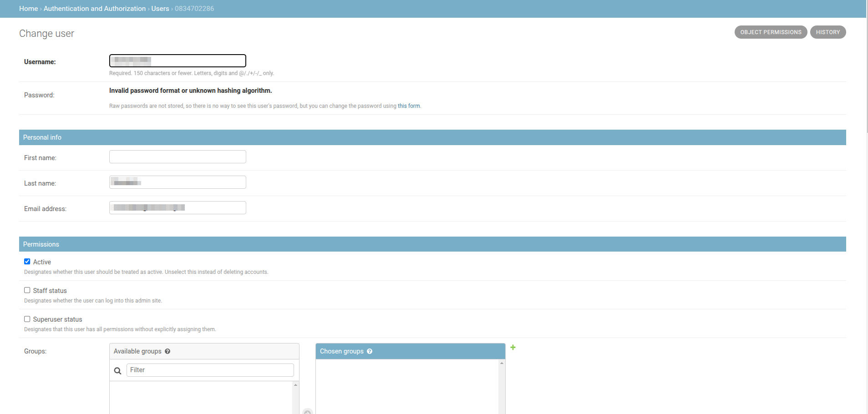Viewport: 868px width, 414px height.
Task: Click the 'Groups:' field label
Action: [x=36, y=351]
